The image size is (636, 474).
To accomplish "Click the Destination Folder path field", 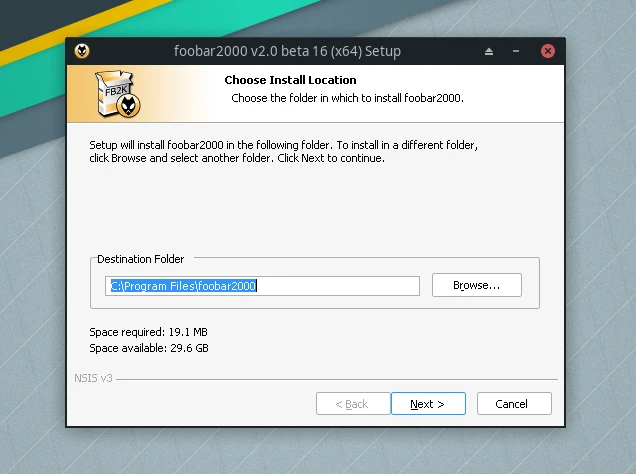I will 262,286.
